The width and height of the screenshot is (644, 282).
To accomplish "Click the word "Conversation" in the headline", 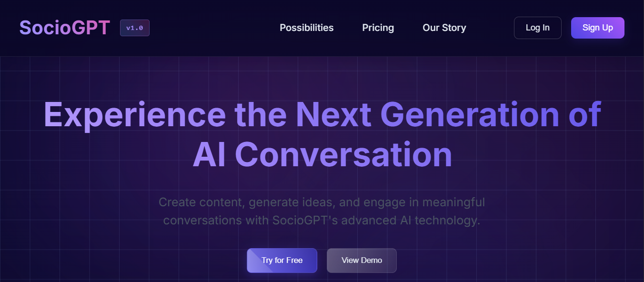I will click(343, 154).
